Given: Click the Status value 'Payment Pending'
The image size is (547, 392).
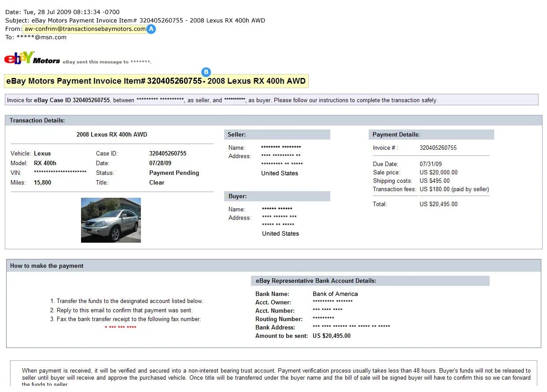Looking at the screenshot, I should tap(174, 173).
